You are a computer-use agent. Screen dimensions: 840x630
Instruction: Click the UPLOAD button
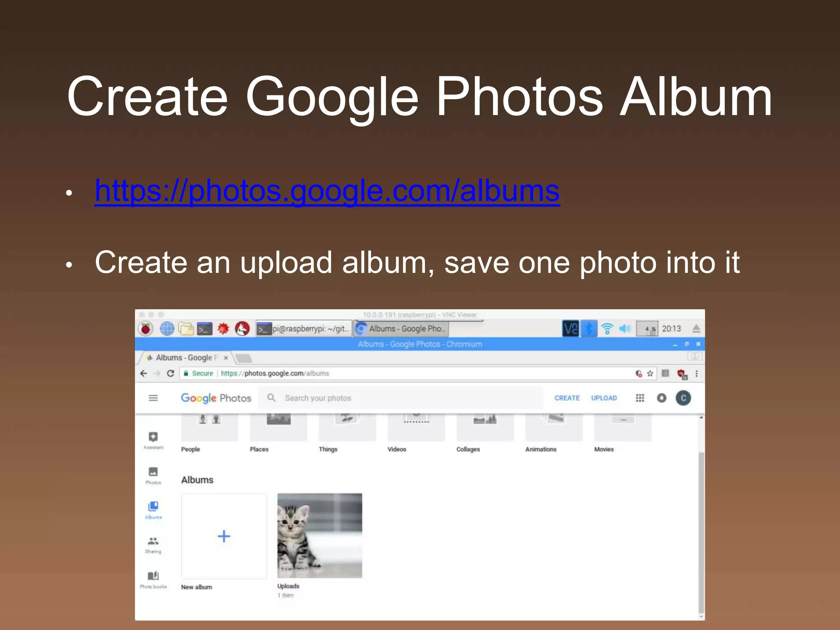pyautogui.click(x=604, y=398)
